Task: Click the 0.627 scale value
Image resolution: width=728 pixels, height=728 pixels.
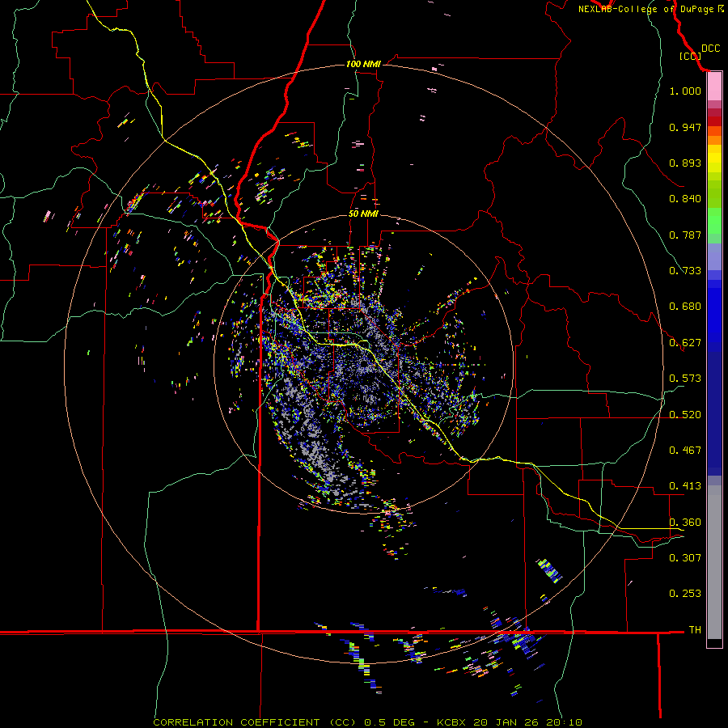Action: [685, 343]
